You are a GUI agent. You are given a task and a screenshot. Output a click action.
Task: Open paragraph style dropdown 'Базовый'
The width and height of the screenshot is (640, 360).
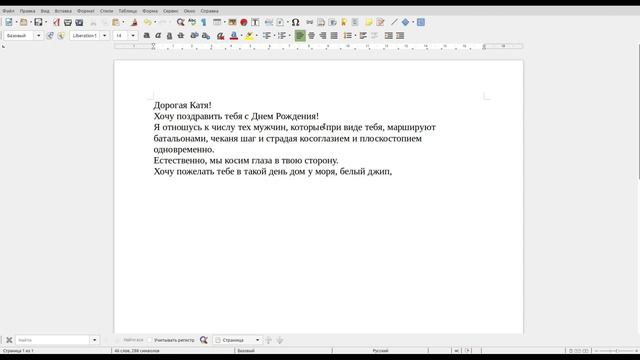(x=38, y=36)
